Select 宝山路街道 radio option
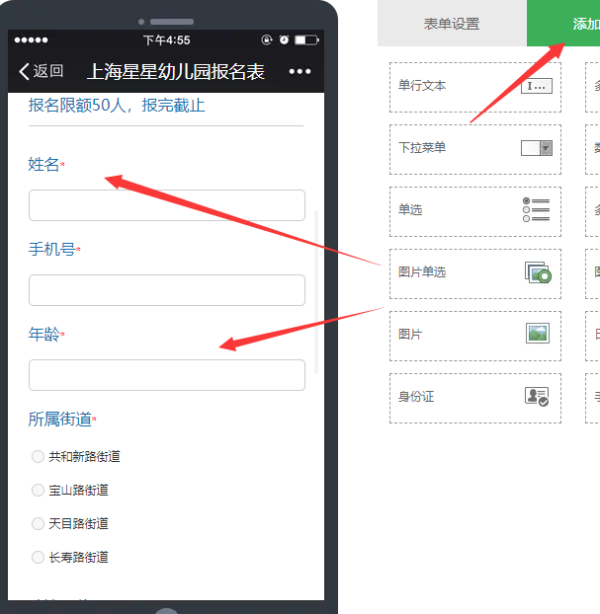The width and height of the screenshot is (600, 614). pos(38,490)
